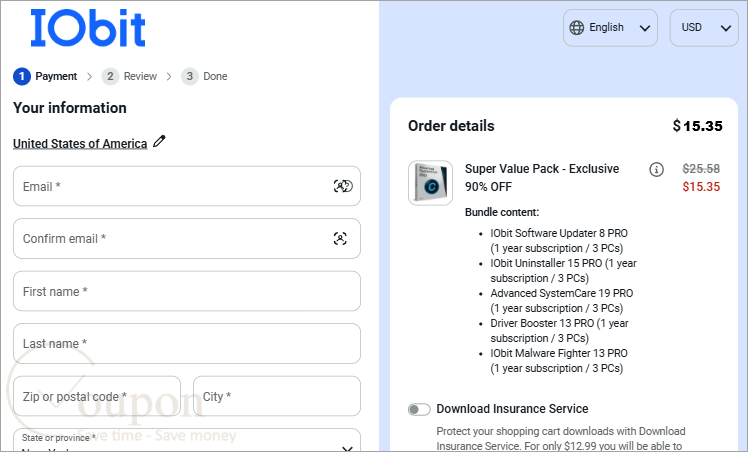Click Advanced SystemCare 19 PRO item
Image resolution: width=748 pixels, height=452 pixels.
(x=562, y=301)
